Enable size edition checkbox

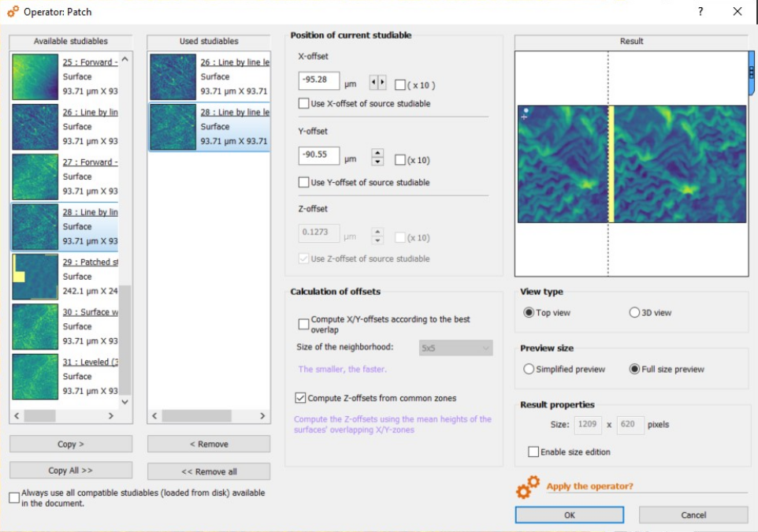tap(533, 452)
